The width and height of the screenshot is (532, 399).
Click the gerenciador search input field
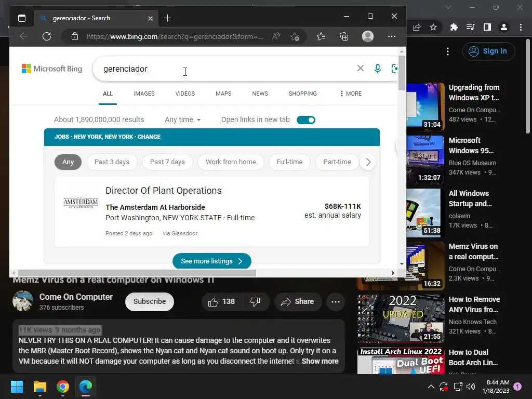point(224,69)
